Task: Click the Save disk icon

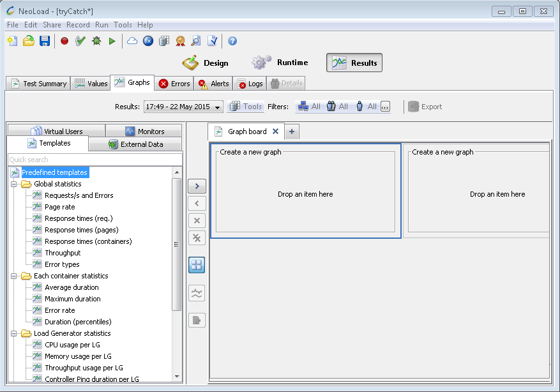Action: (x=45, y=41)
